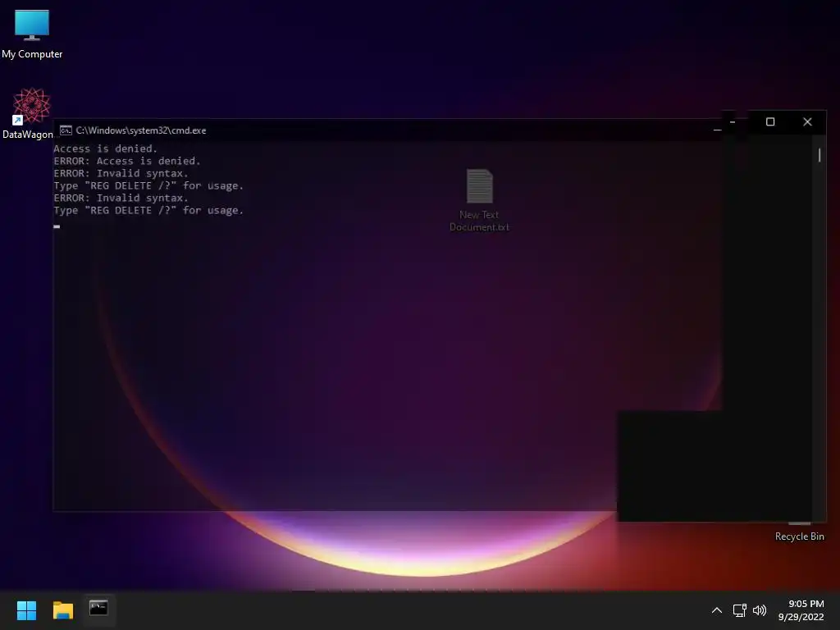Click the "ERROR: Access is denied." line
Image resolution: width=840 pixels, height=630 pixels.
click(x=127, y=161)
